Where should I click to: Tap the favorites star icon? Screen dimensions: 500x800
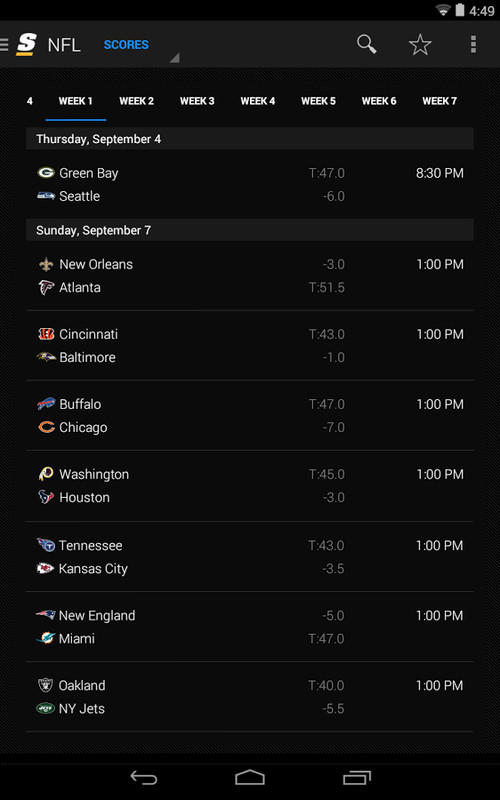click(x=420, y=44)
